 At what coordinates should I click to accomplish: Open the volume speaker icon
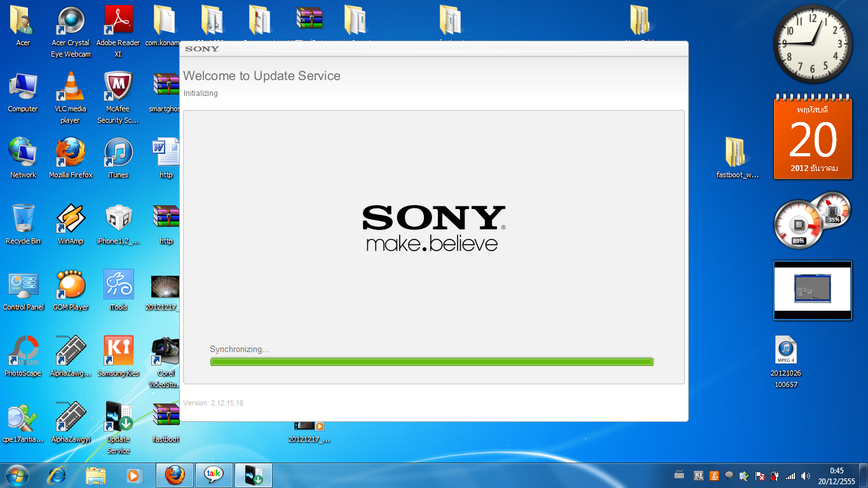[x=806, y=475]
